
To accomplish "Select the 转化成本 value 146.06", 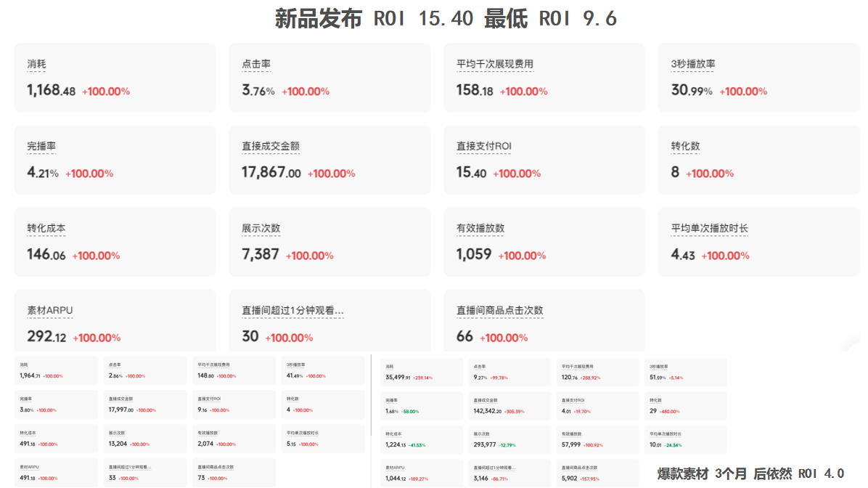I will tap(46, 254).
